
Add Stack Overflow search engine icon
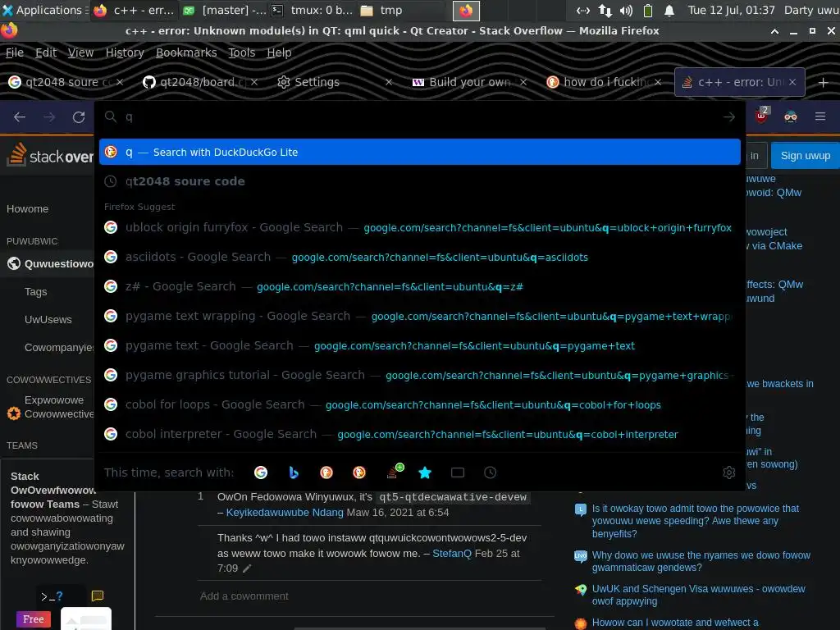pos(395,471)
